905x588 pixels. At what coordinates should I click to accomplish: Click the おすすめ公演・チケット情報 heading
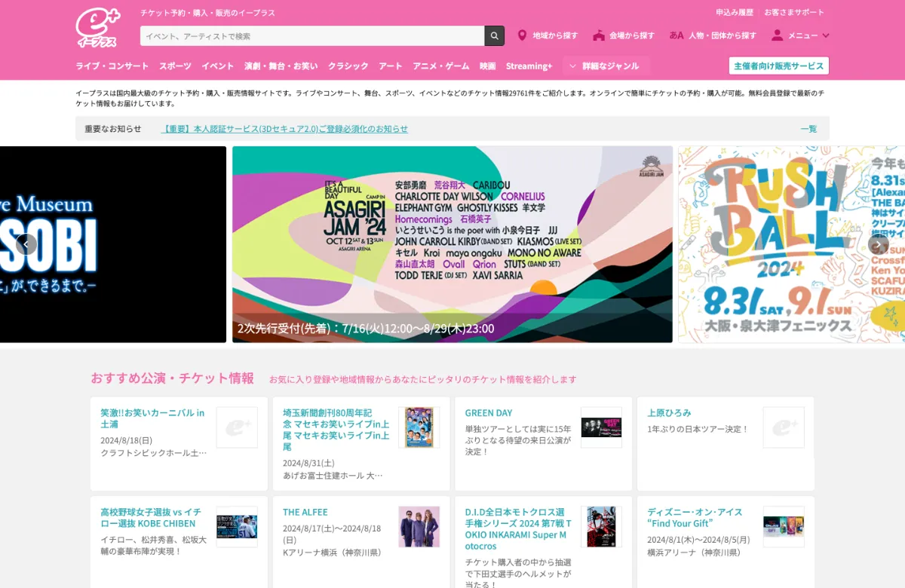[x=173, y=378]
